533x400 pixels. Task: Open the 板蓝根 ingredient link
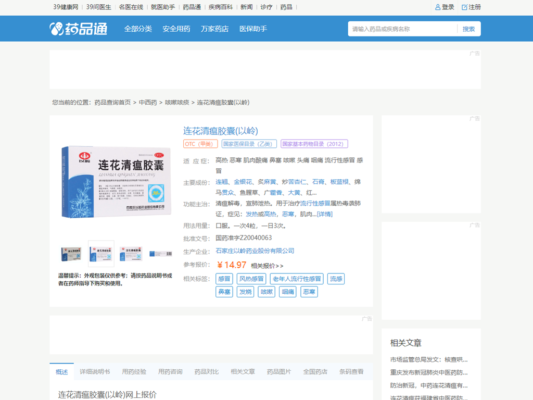[339, 182]
